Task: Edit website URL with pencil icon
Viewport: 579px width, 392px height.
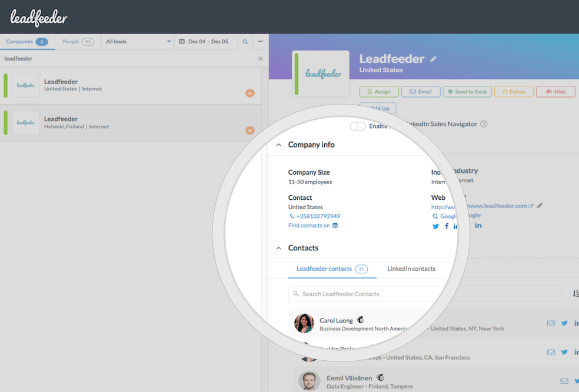Action: point(540,206)
